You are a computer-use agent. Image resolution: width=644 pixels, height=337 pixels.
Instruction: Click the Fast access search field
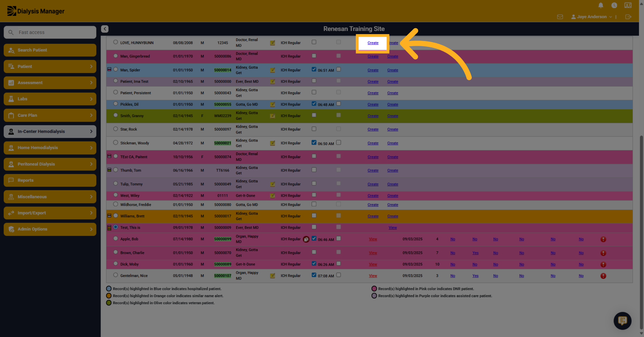tap(50, 32)
